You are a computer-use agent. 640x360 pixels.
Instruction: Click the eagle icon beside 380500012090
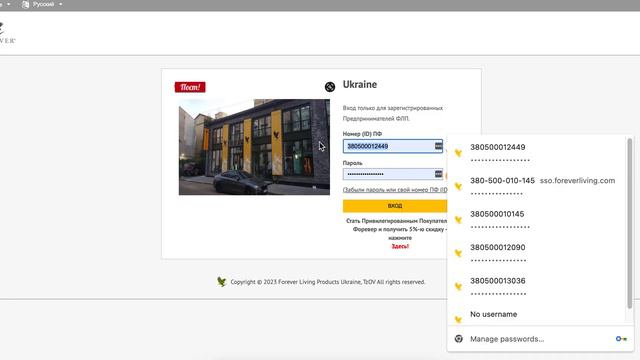pos(458,253)
